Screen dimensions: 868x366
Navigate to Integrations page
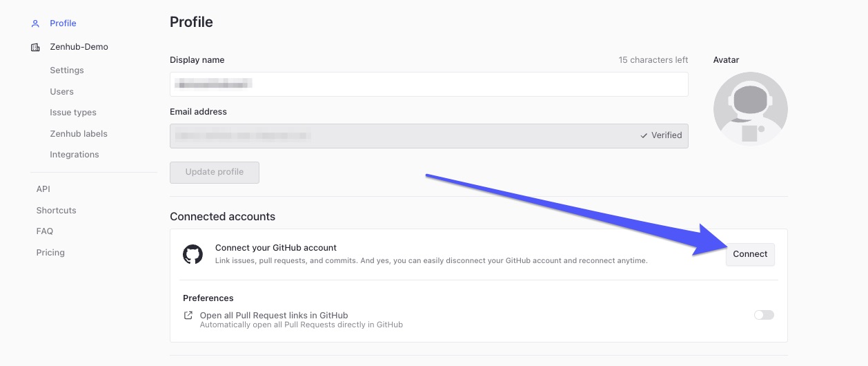pos(75,155)
